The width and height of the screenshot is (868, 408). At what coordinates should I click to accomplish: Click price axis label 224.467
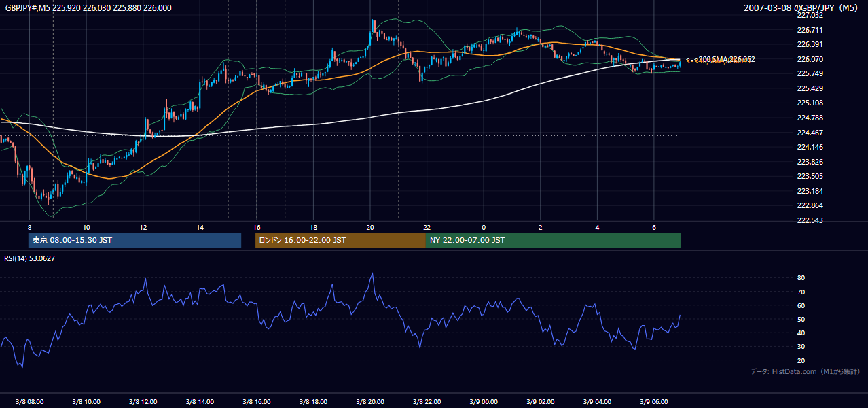(809, 133)
